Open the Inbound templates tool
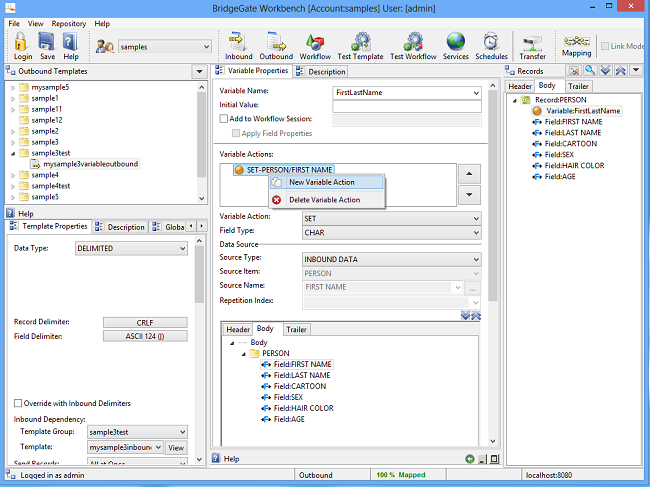 [x=238, y=46]
